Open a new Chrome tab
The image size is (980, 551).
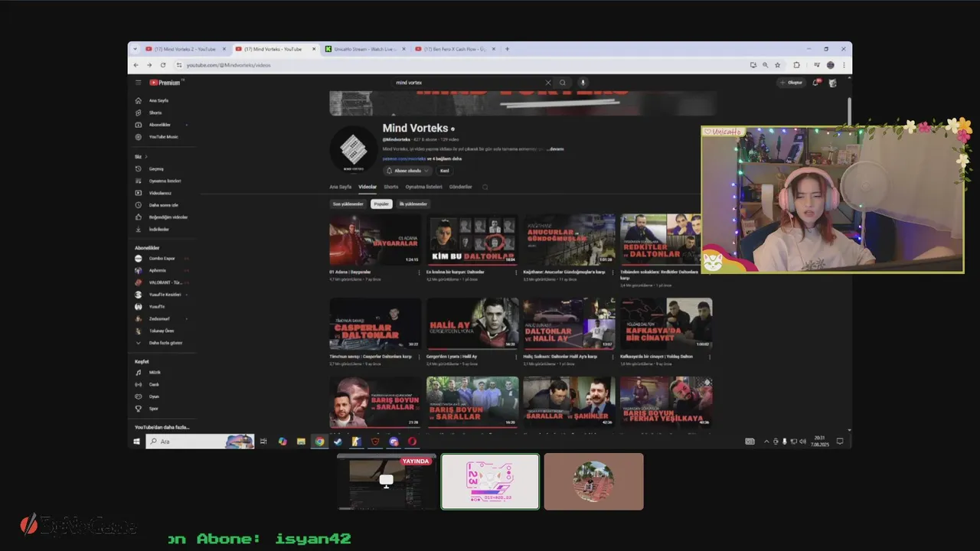pos(507,49)
